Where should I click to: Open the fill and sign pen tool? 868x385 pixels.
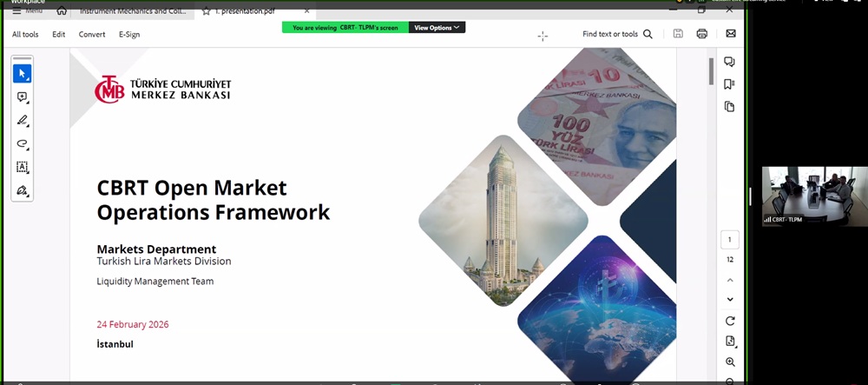click(x=23, y=190)
